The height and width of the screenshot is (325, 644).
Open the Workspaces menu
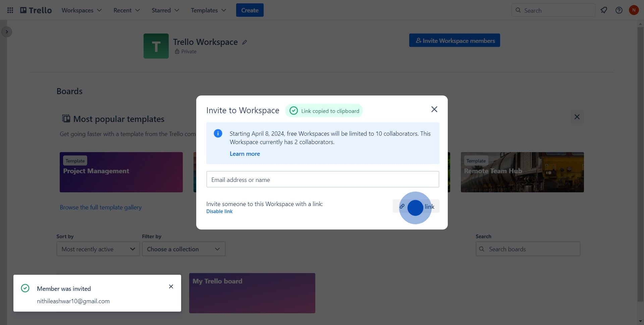pyautogui.click(x=82, y=10)
